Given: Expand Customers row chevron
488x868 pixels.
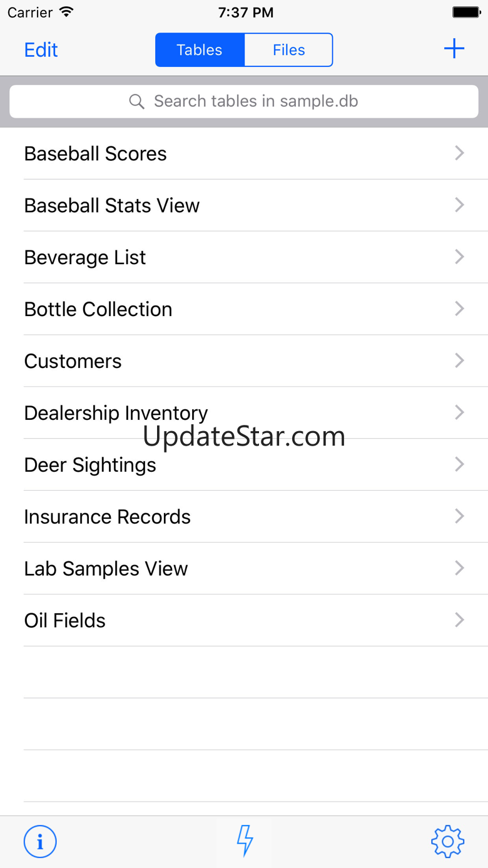Looking at the screenshot, I should pyautogui.click(x=459, y=361).
